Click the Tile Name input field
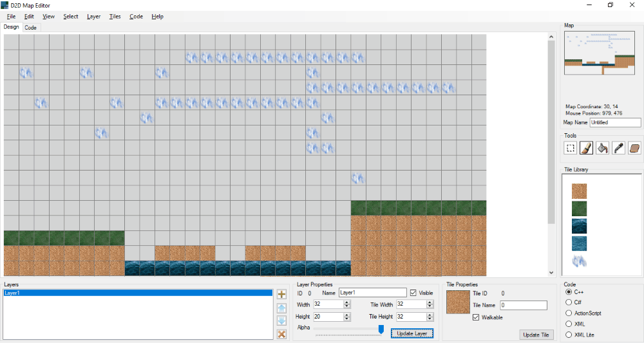Screen dimensions: 644x343 click(524, 305)
